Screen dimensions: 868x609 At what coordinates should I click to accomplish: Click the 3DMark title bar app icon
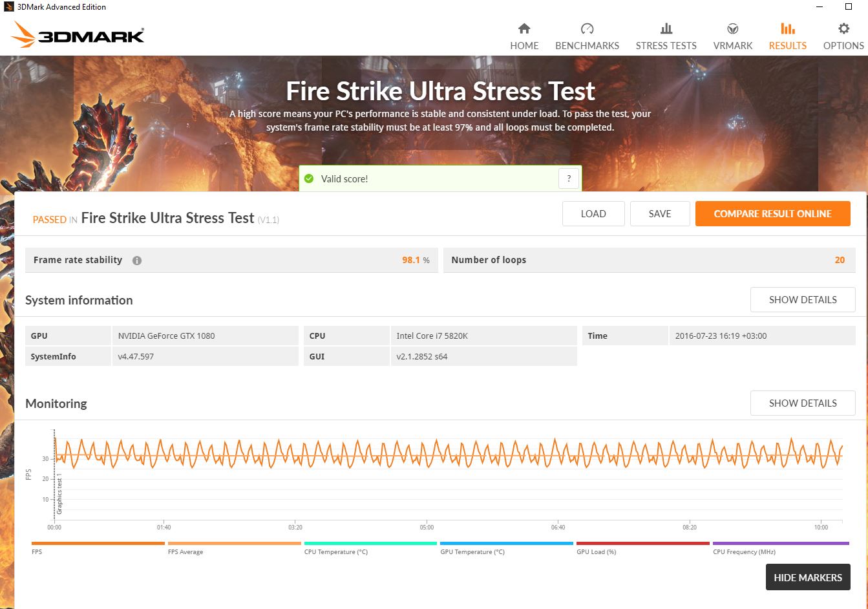8,6
